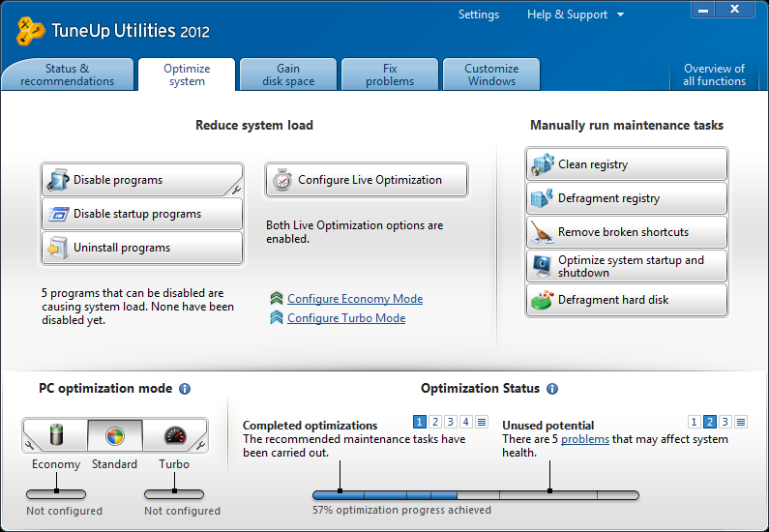Click the Uninstall programs icon

coord(58,248)
